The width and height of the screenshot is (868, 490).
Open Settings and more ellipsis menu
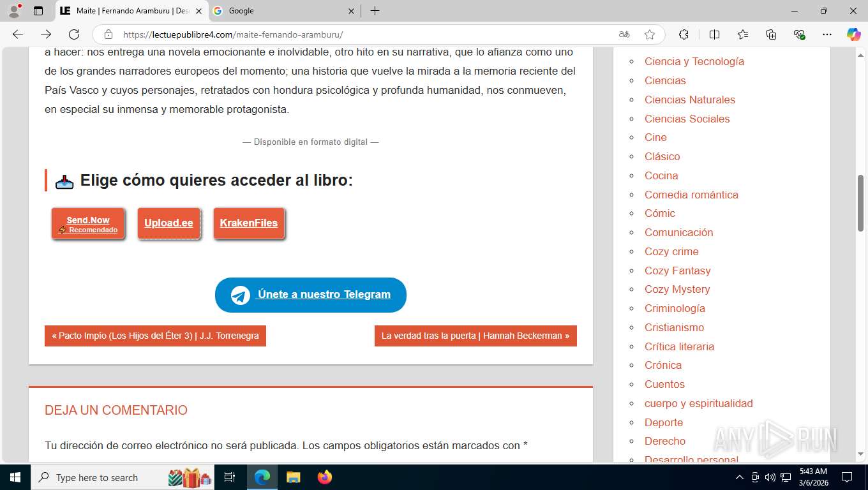pos(827,34)
